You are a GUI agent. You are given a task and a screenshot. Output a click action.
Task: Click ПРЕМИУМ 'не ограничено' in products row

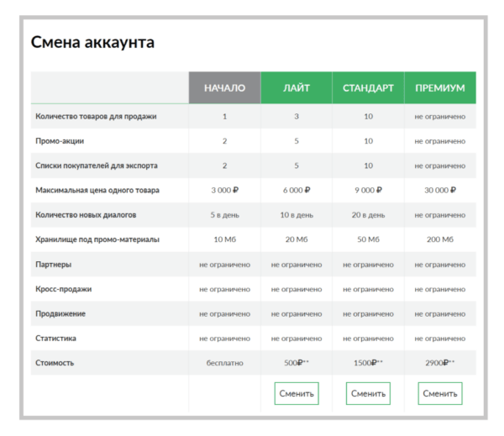tap(440, 117)
